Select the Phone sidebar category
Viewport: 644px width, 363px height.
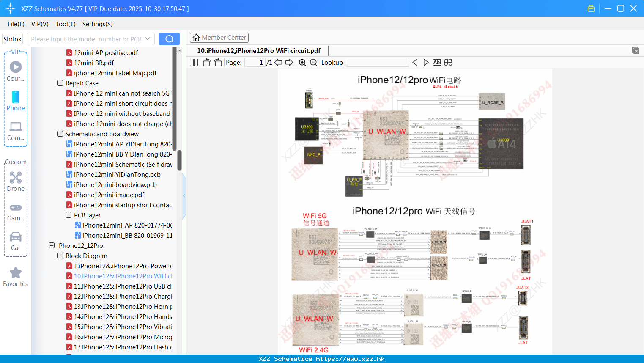click(16, 101)
